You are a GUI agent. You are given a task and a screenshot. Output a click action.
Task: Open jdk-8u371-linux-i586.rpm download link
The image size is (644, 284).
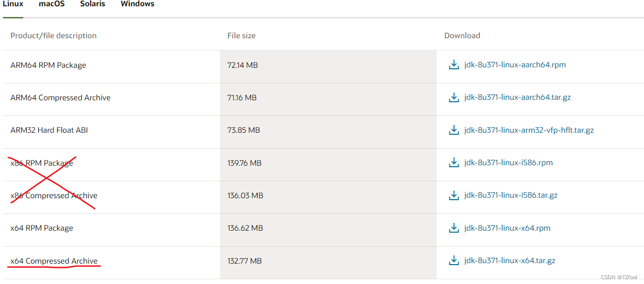(x=508, y=163)
